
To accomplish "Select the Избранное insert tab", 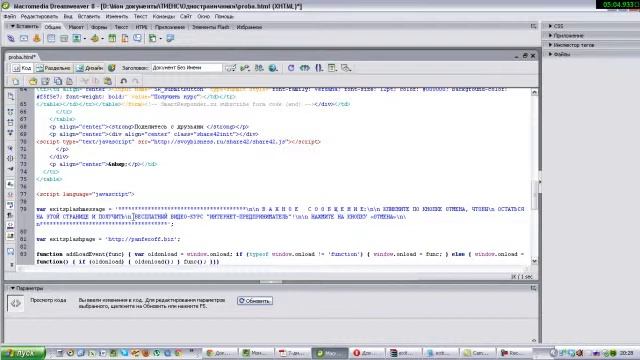I will pyautogui.click(x=249, y=27).
